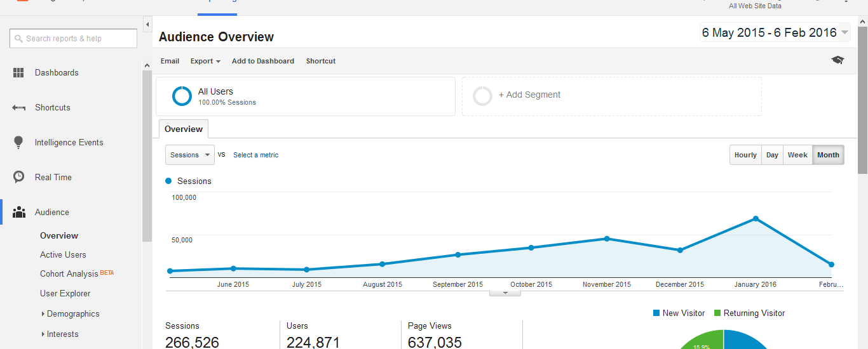Image resolution: width=868 pixels, height=349 pixels.
Task: Click the magnifier icon in search box
Action: pos(18,39)
